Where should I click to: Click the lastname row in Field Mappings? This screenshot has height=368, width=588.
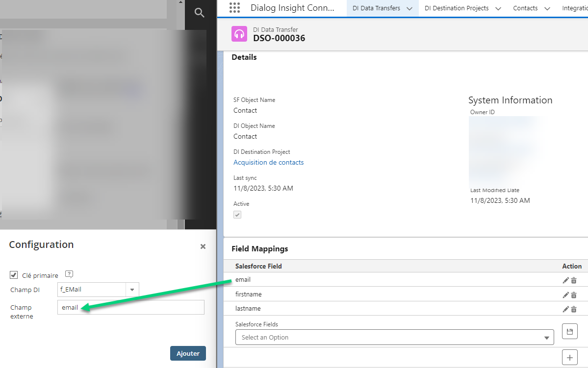[406, 308]
